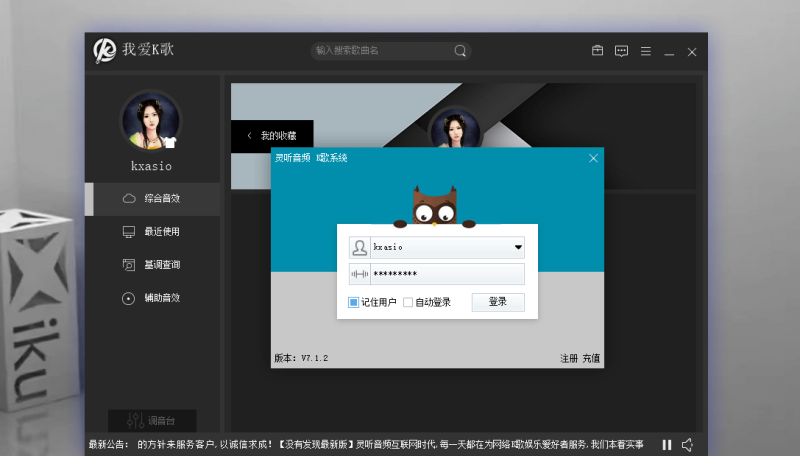Click the banner avatar behind the dialog
The image size is (800, 456).
pos(455,128)
